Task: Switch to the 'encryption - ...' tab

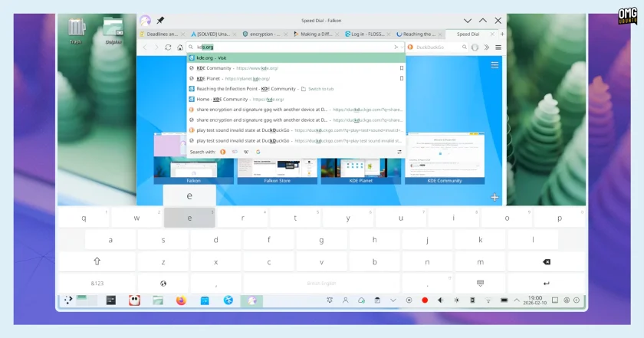Action: [265, 34]
